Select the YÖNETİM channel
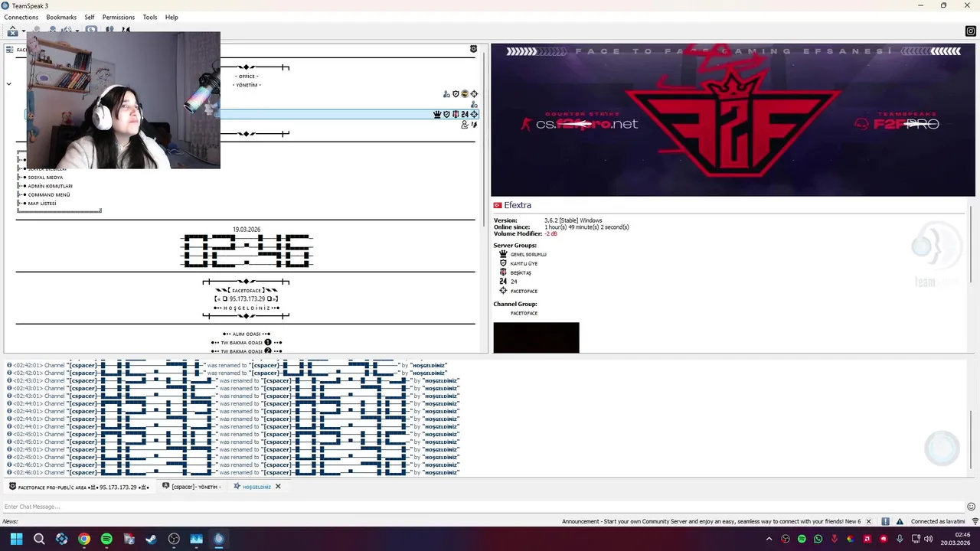Screen dimensions: 980x551 [x=247, y=85]
